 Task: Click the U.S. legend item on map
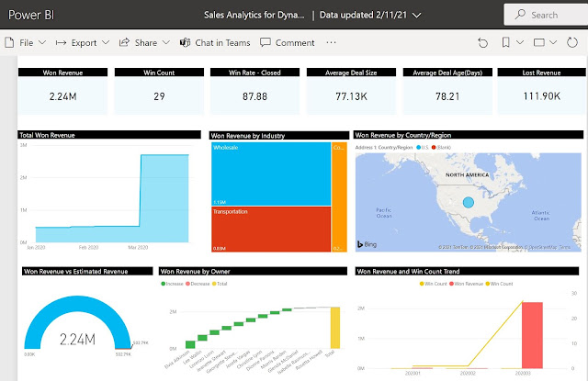[423, 147]
